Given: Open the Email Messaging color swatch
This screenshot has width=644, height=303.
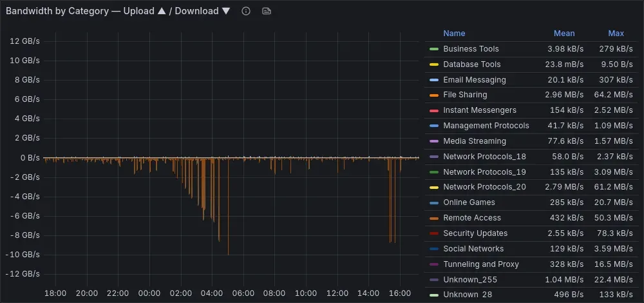Looking at the screenshot, I should (434, 80).
